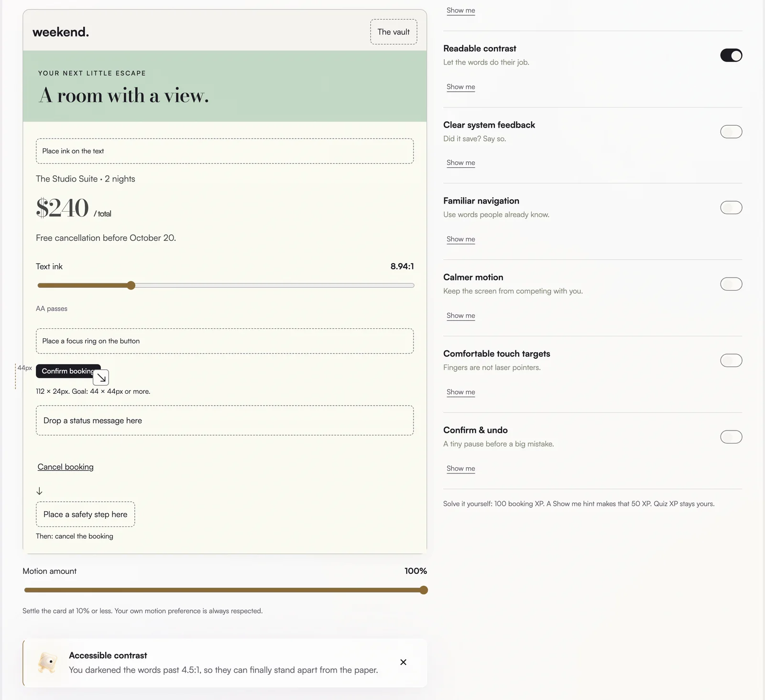The height and width of the screenshot is (700, 765).
Task: Click the Text ink slider handle
Action: click(131, 285)
